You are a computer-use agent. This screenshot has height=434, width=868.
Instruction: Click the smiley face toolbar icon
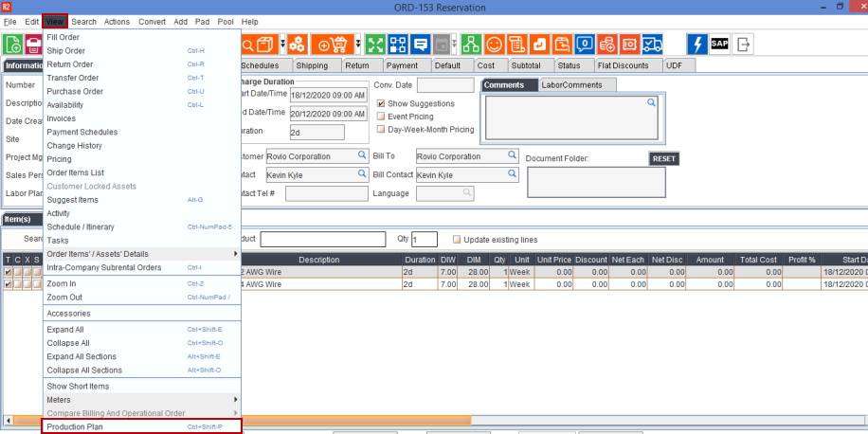(494, 45)
